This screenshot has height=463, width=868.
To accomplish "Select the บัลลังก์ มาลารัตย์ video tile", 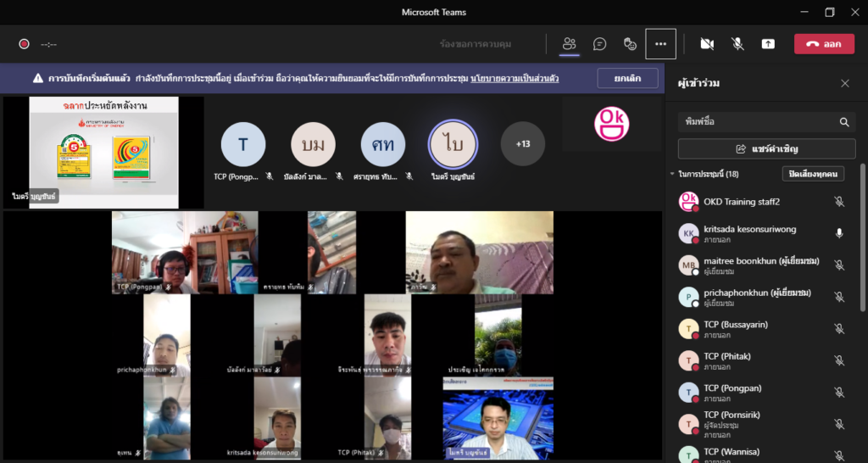I will click(277, 335).
